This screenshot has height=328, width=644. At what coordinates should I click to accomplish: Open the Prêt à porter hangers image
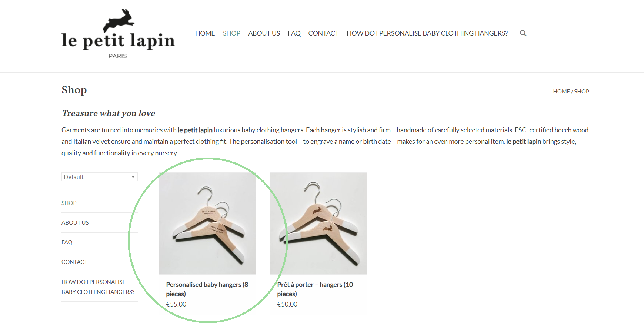pyautogui.click(x=318, y=223)
